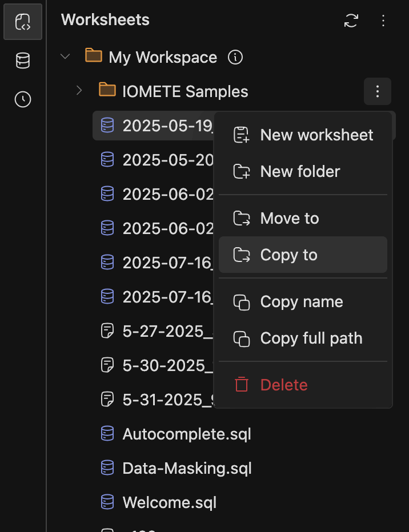Open the Welcome.sql worksheet
This screenshot has height=532, width=409.
170,502
